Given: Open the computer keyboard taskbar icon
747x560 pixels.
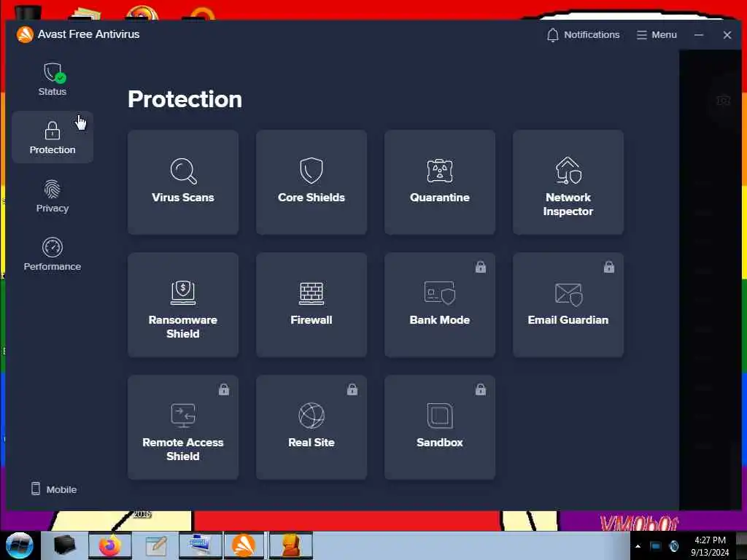Looking at the screenshot, I should tap(201, 545).
